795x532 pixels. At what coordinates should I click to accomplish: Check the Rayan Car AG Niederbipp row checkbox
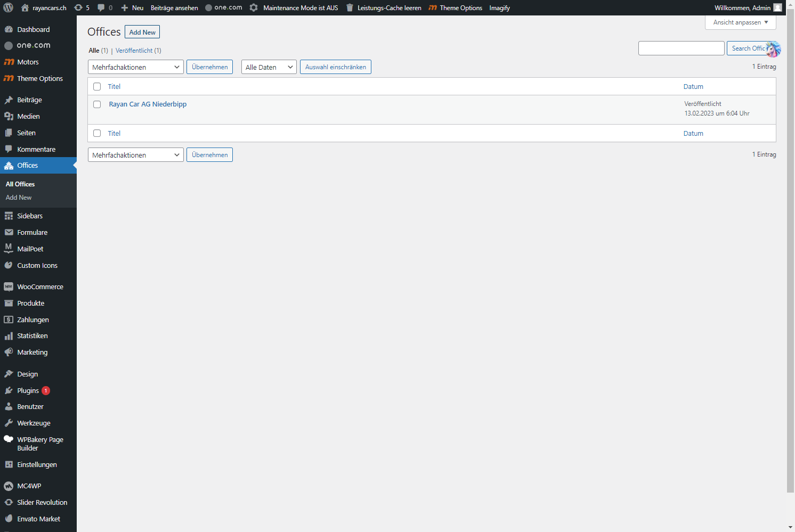click(x=97, y=104)
